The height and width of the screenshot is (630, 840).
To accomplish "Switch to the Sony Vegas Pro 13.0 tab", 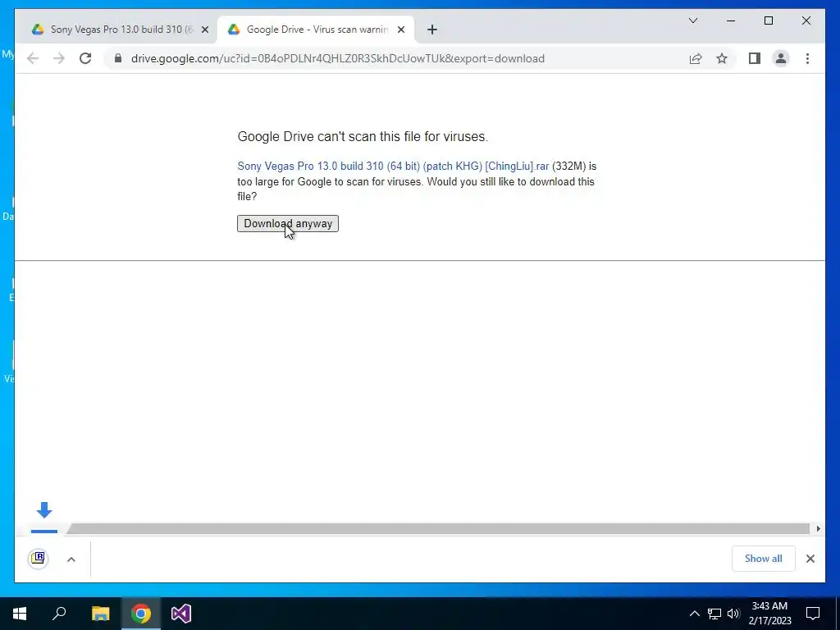I will (x=121, y=30).
